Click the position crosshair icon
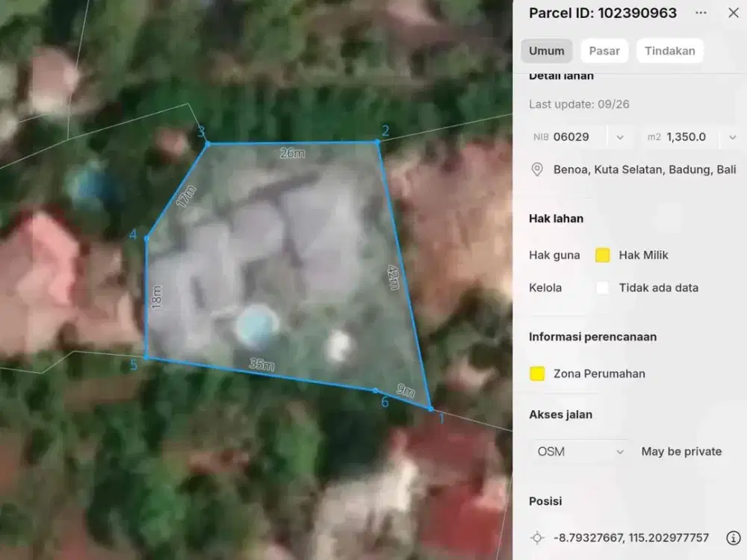Screen dimensions: 747x560 tap(537, 538)
